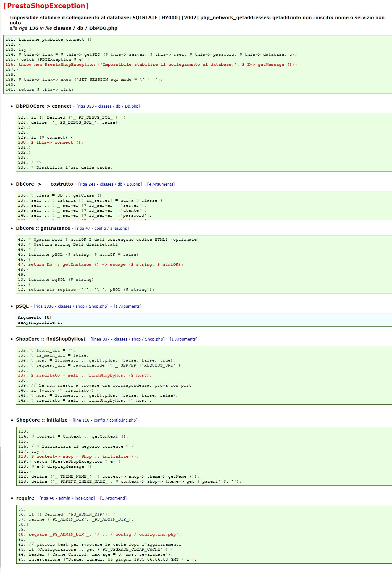392x575 pixels.
Task: Click the red line 118 '$ context-> shop = Shop :: initialize'
Action: (79, 456)
